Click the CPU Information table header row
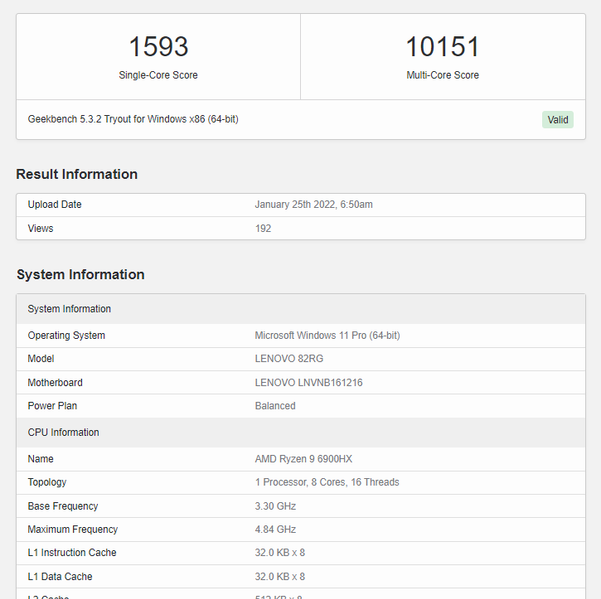The width and height of the screenshot is (601, 599). point(64,432)
